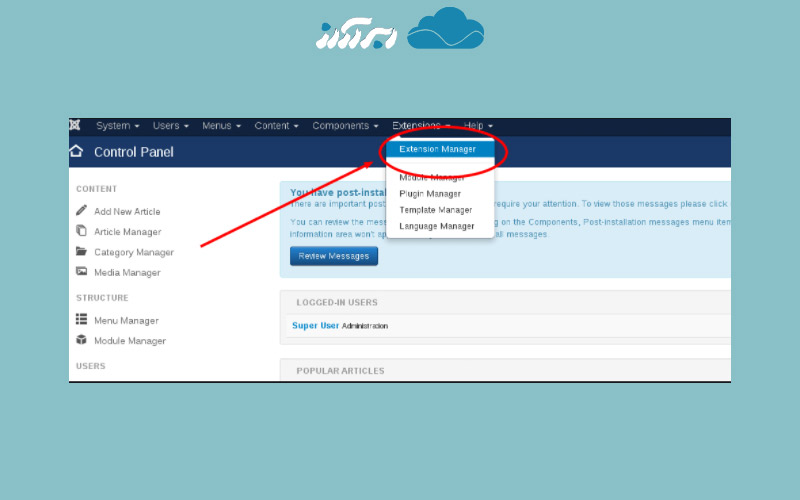Choose Plugin Manager in Extensions menu
Image resolution: width=800 pixels, height=500 pixels.
point(430,194)
